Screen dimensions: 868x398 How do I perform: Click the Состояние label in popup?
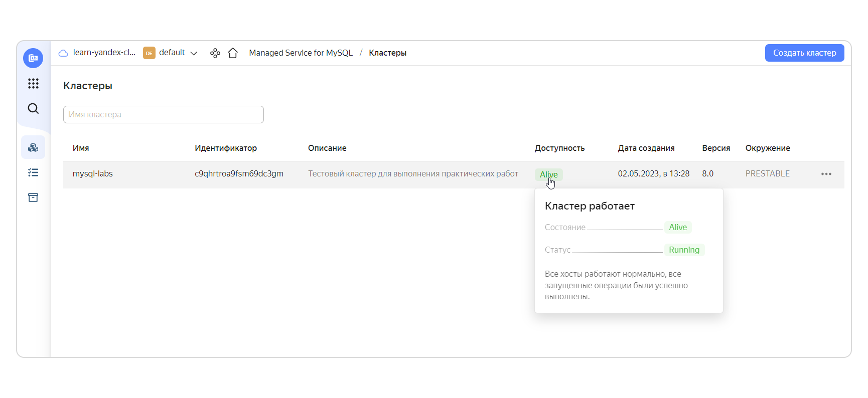coord(565,228)
